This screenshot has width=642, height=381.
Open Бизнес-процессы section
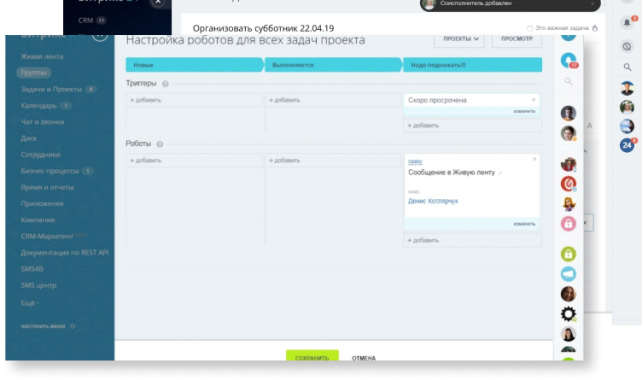click(x=50, y=171)
